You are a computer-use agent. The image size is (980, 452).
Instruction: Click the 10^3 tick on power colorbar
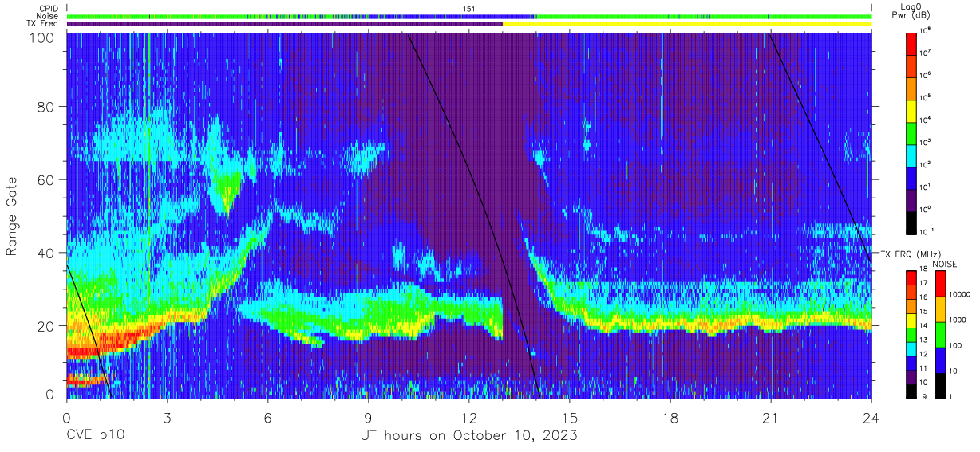[927, 141]
